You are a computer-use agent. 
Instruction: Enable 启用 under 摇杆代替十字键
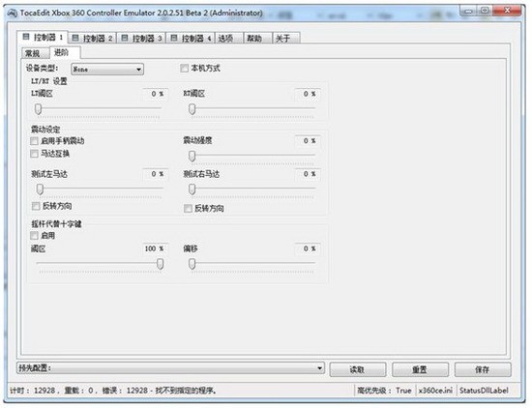click(x=34, y=235)
